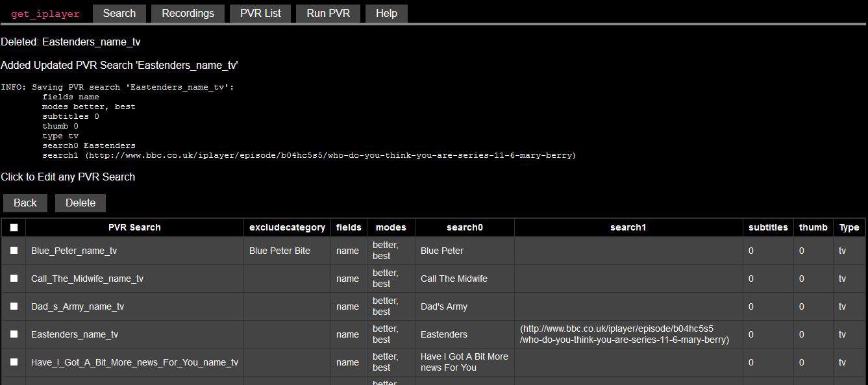
Task: Check the Blue_Peter_name_tv row checkbox
Action: point(14,251)
